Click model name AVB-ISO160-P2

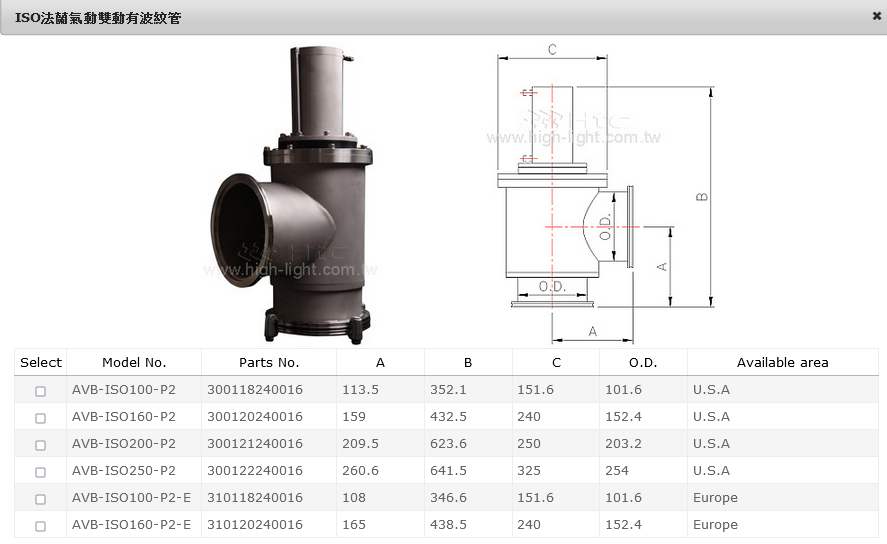pyautogui.click(x=124, y=417)
